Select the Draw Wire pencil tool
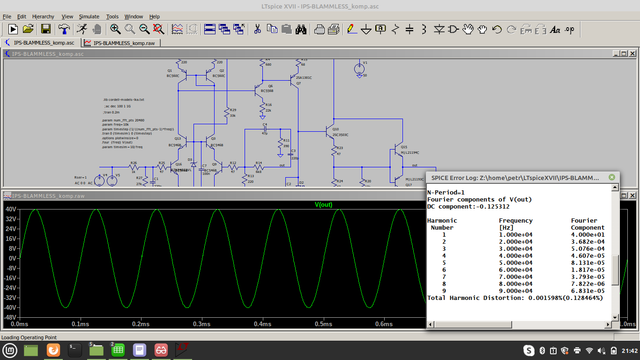 point(351,29)
